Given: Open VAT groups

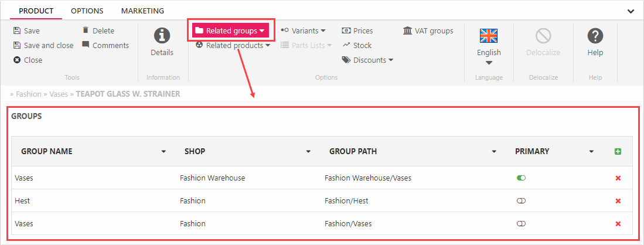Looking at the screenshot, I should click(428, 31).
